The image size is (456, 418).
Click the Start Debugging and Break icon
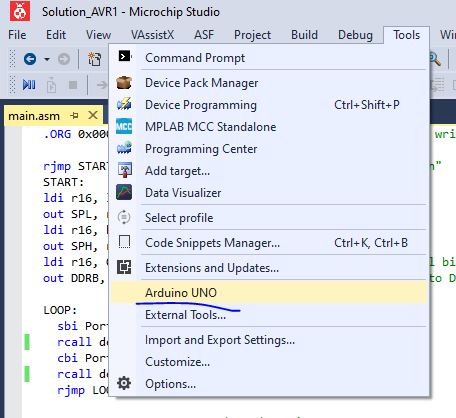pyautogui.click(x=29, y=85)
